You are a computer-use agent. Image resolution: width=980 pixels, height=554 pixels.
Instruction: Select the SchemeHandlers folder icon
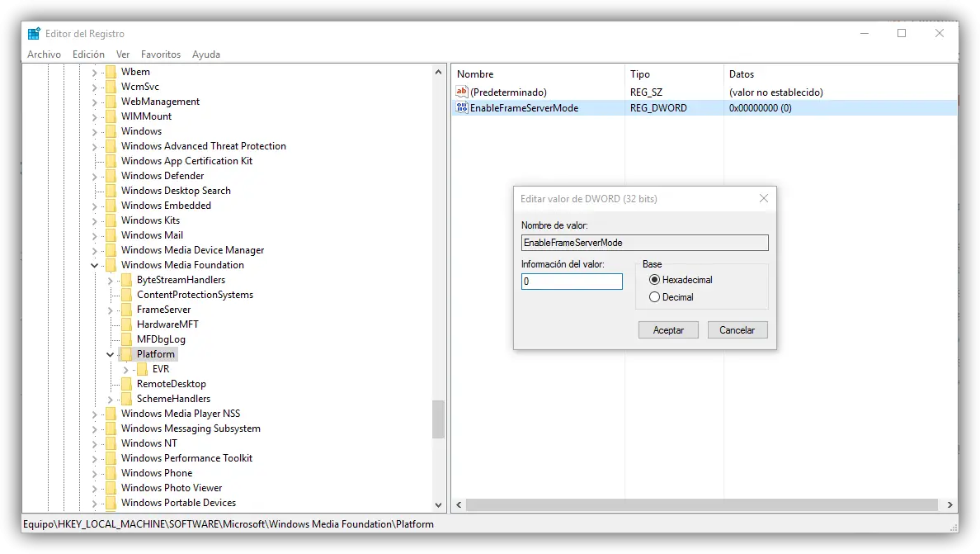127,398
